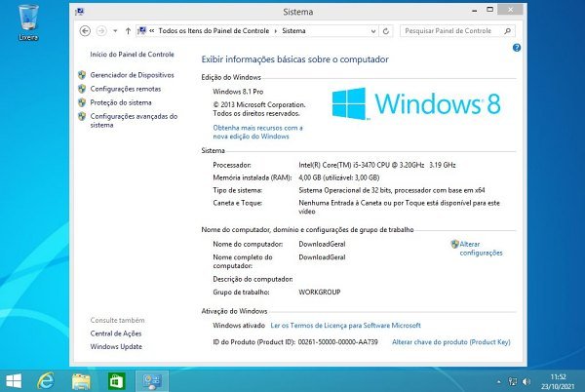Click the 'Windows 8.1 Pro' edition text
This screenshot has height=392, width=585.
238,92
